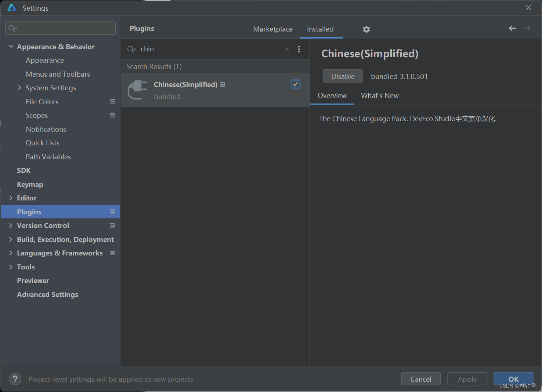Expand Build, Execution, Deployment section
This screenshot has width=542, height=392.
click(x=11, y=239)
